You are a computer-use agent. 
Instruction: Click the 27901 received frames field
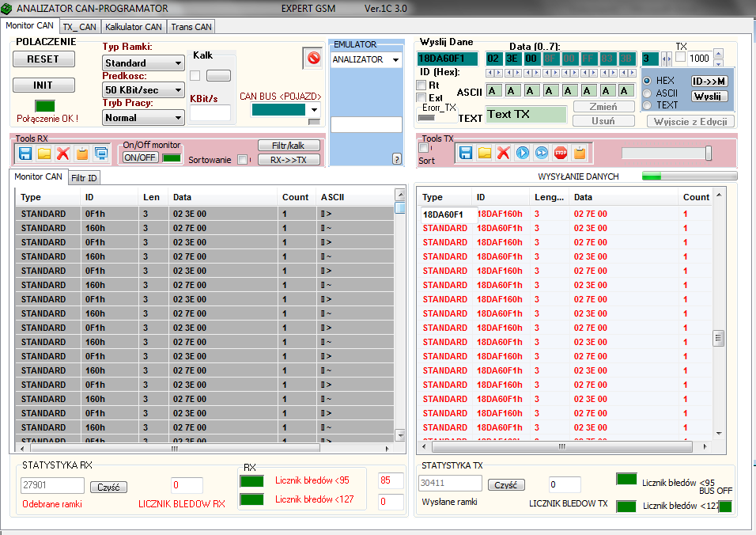(52, 485)
